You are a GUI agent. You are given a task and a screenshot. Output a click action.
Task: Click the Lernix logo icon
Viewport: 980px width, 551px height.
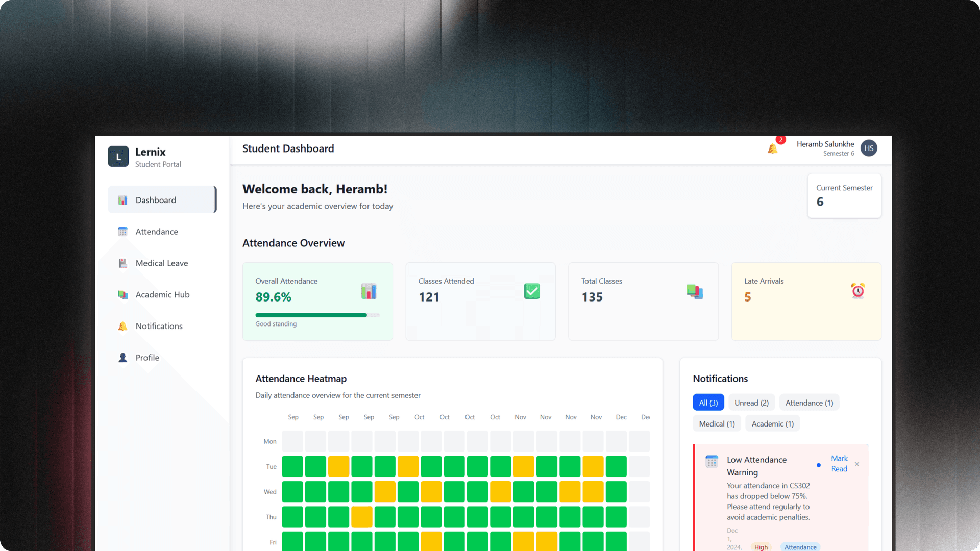click(118, 157)
